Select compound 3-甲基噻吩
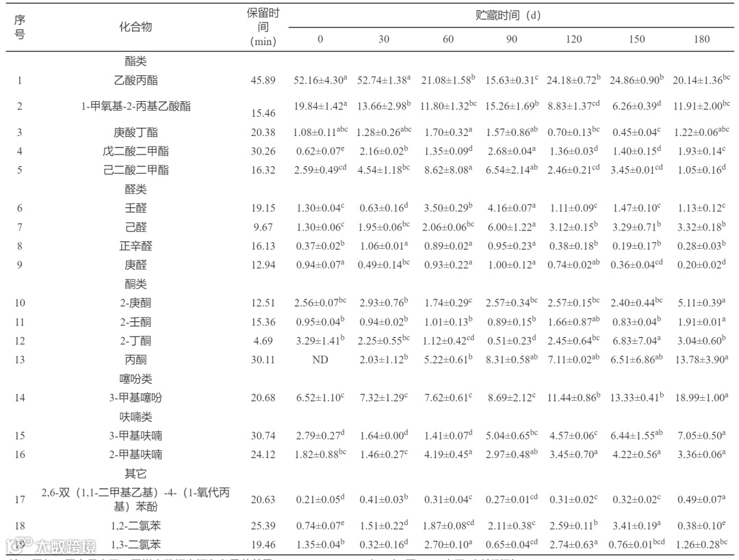 pos(135,398)
